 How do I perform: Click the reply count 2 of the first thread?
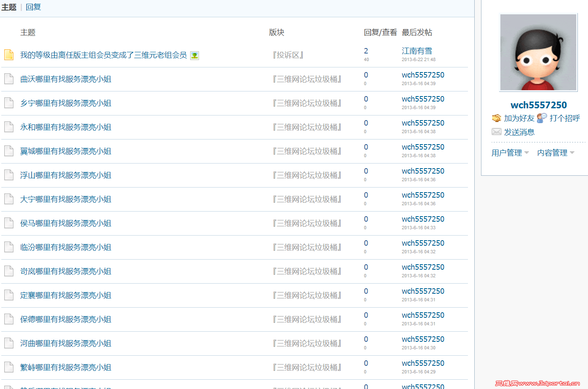click(366, 51)
